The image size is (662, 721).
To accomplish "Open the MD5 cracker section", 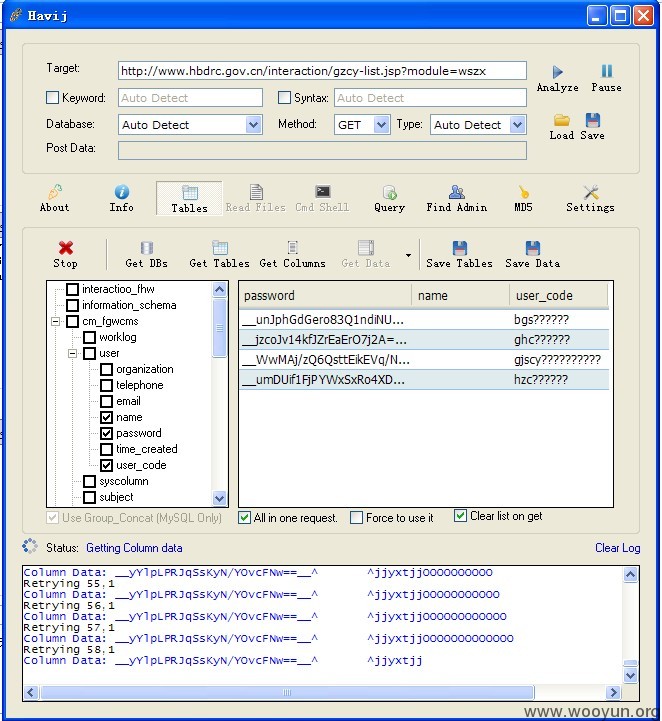I will tap(523, 199).
